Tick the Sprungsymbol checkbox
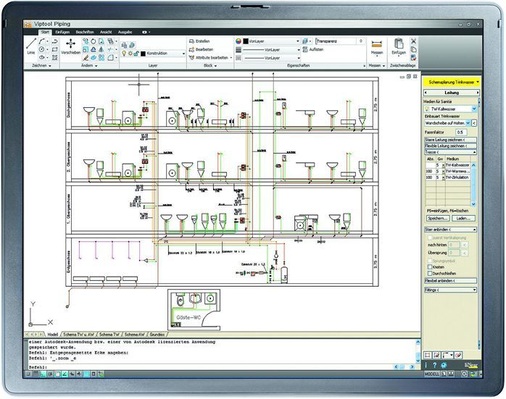This screenshot has width=506, height=399. pos(430,261)
